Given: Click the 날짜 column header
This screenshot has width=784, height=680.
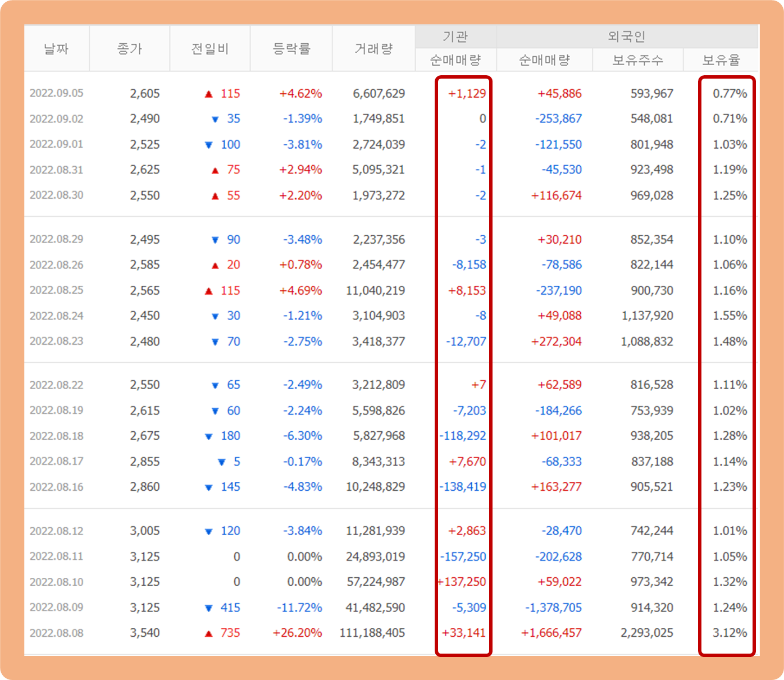Looking at the screenshot, I should click(x=56, y=49).
